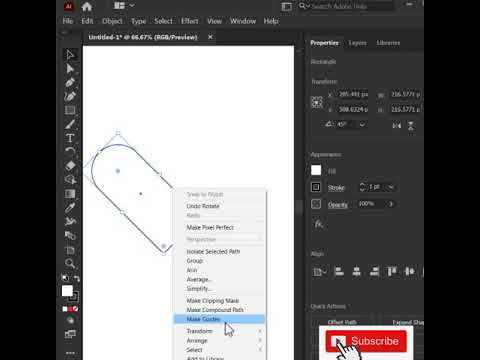
Task: Select the Gradient tool
Action: point(70,194)
